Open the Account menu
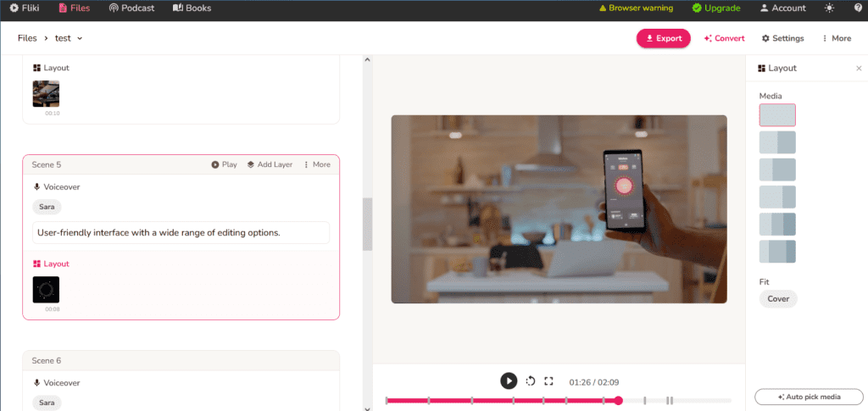Screen dimensions: 868x411 tap(782, 8)
